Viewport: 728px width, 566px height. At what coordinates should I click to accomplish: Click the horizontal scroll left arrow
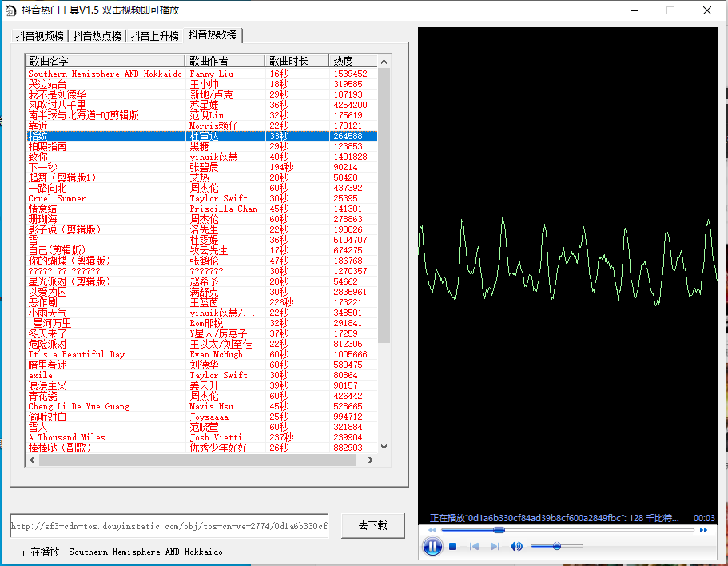32,460
